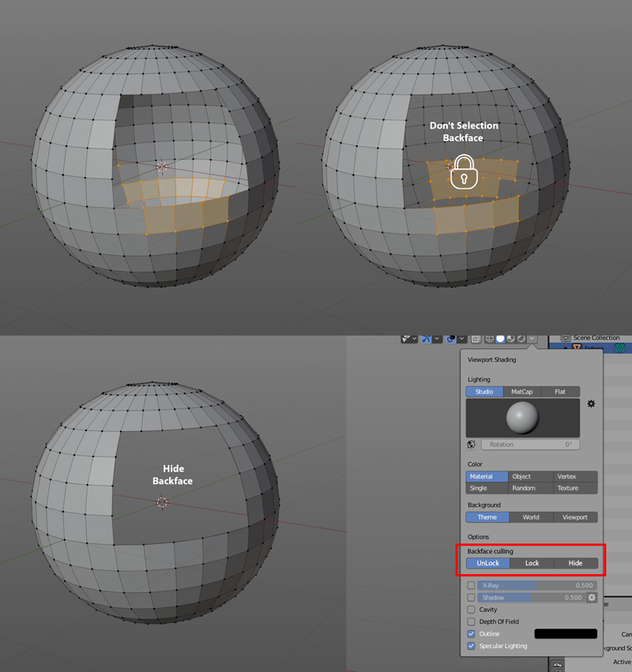The width and height of the screenshot is (632, 672).
Task: Disable the Outline checkbox
Action: [471, 634]
